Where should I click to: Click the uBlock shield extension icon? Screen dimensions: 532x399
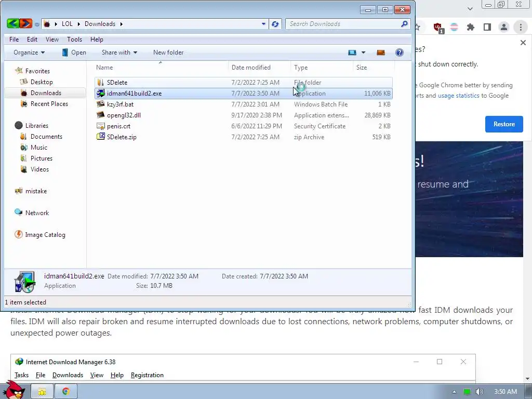pyautogui.click(x=438, y=28)
